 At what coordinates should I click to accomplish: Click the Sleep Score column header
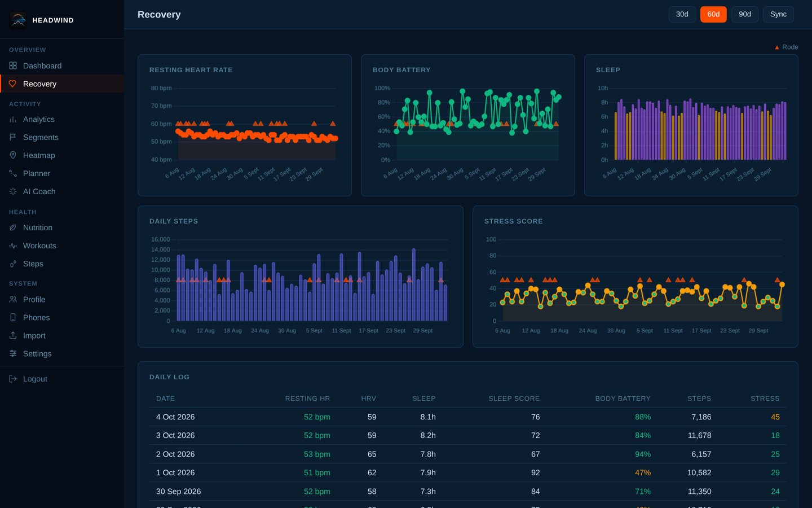click(x=514, y=398)
